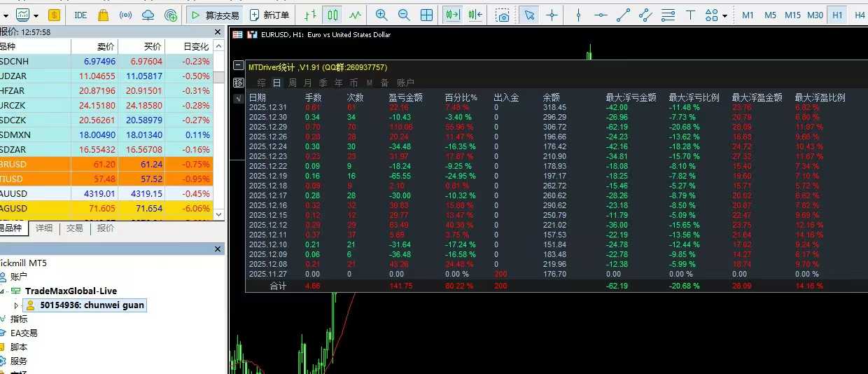Collapse MTDriver panel with minus button
This screenshot has height=374, width=868.
pos(238,67)
